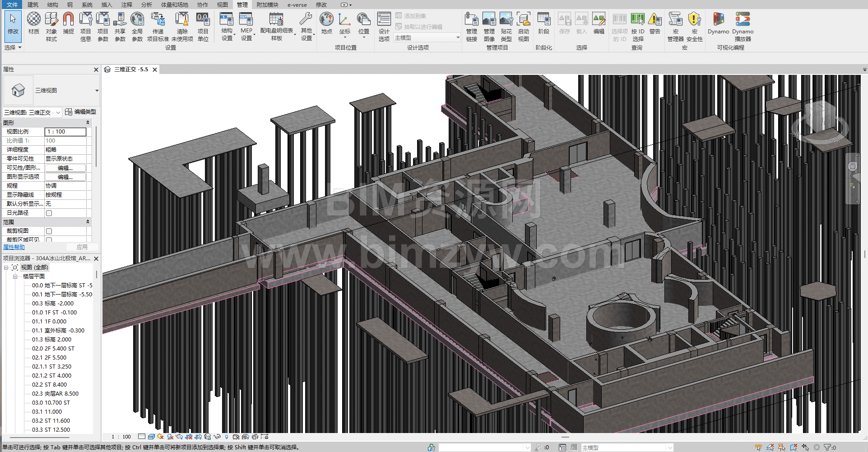Click view scale 1:100 in view bar
The image size is (868, 452).
(x=121, y=437)
